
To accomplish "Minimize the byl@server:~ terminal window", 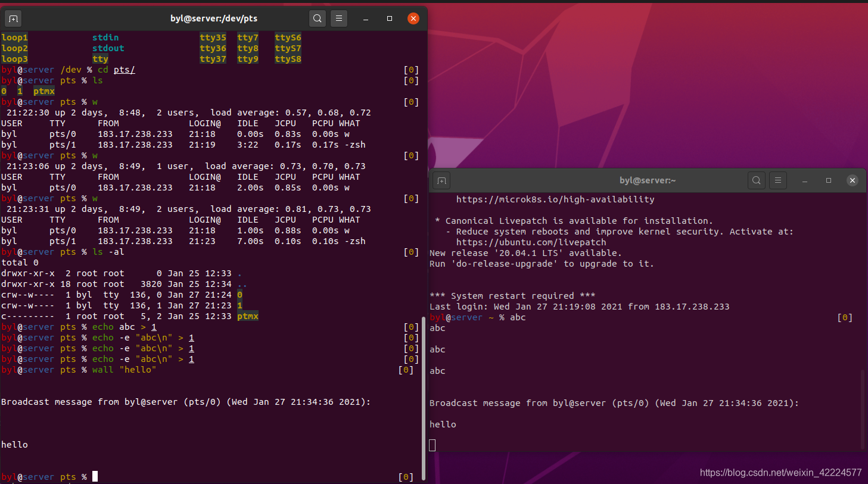I will (805, 180).
